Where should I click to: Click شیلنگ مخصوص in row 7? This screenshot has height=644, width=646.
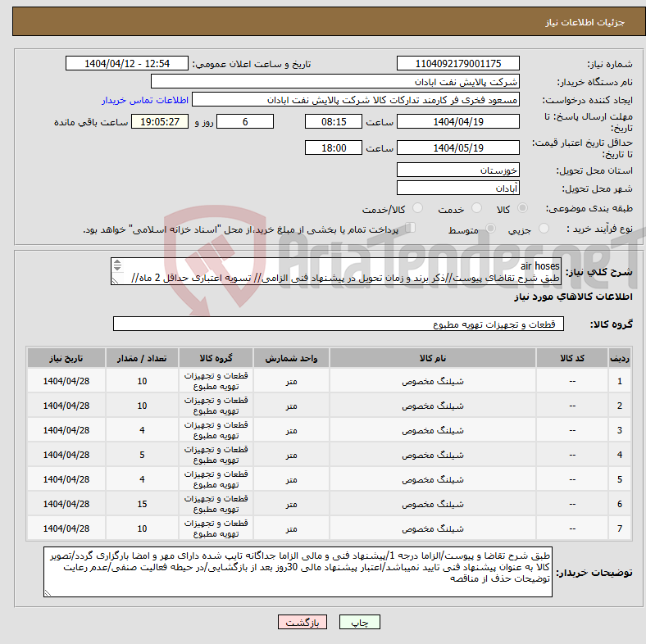point(433,528)
